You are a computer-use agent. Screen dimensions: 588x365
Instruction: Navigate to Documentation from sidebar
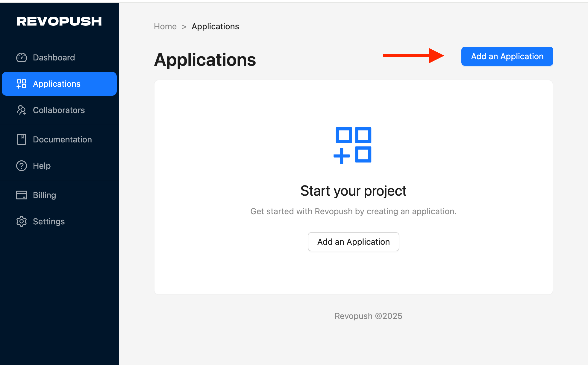(62, 139)
